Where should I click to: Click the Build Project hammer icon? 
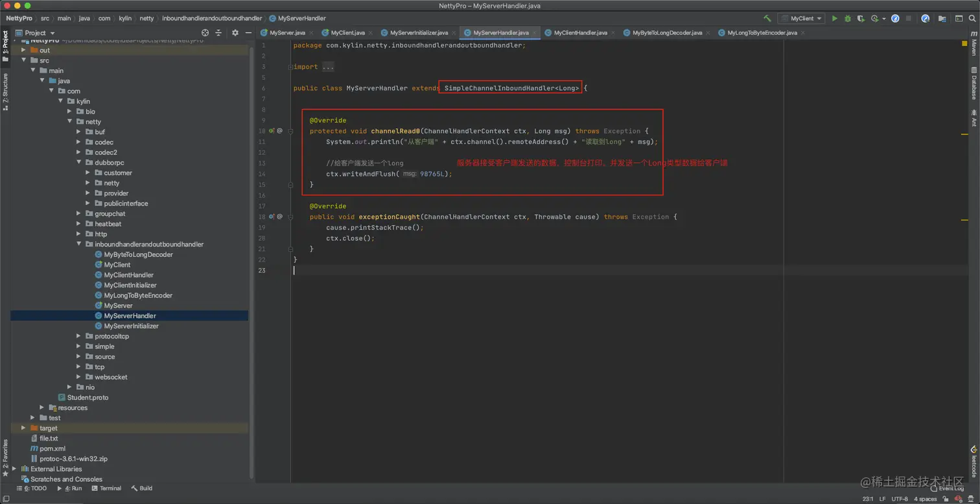[x=767, y=19]
